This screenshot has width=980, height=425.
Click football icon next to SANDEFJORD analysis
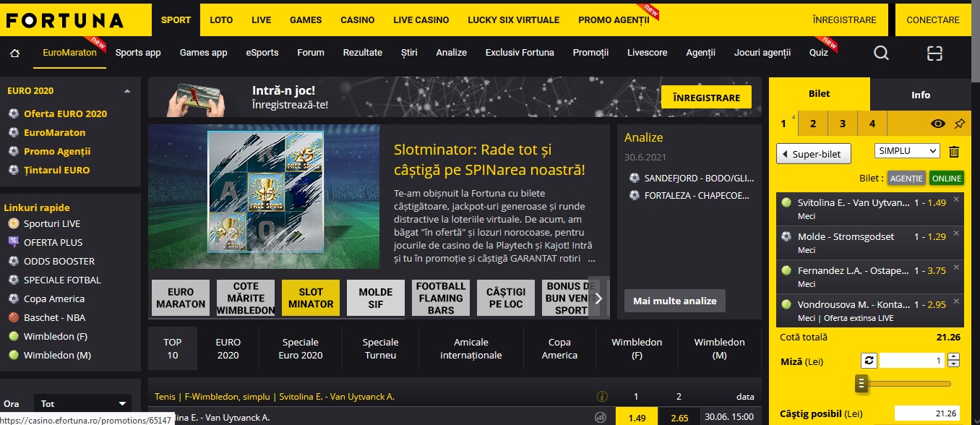[635, 177]
